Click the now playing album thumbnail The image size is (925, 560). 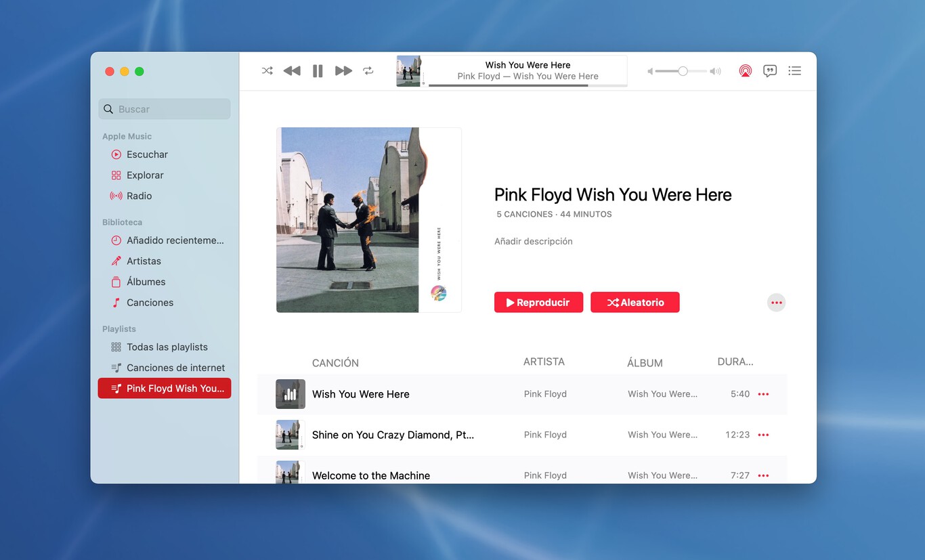tap(408, 71)
